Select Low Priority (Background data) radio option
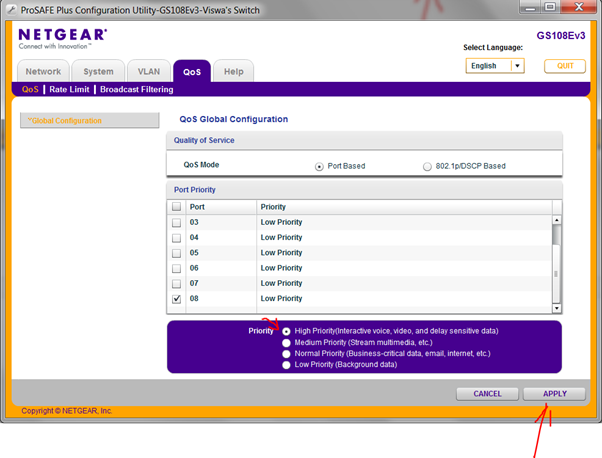 (286, 365)
